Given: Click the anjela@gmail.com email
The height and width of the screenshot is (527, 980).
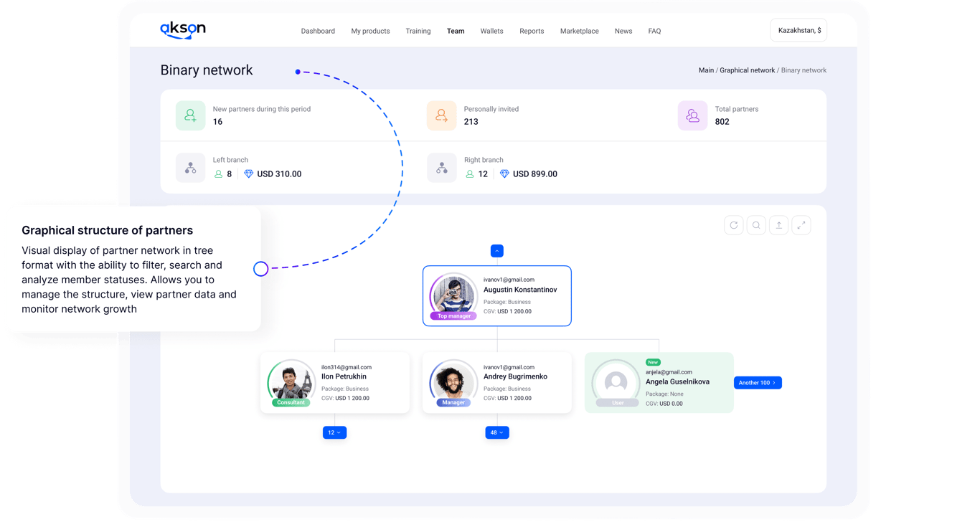Looking at the screenshot, I should pos(669,372).
